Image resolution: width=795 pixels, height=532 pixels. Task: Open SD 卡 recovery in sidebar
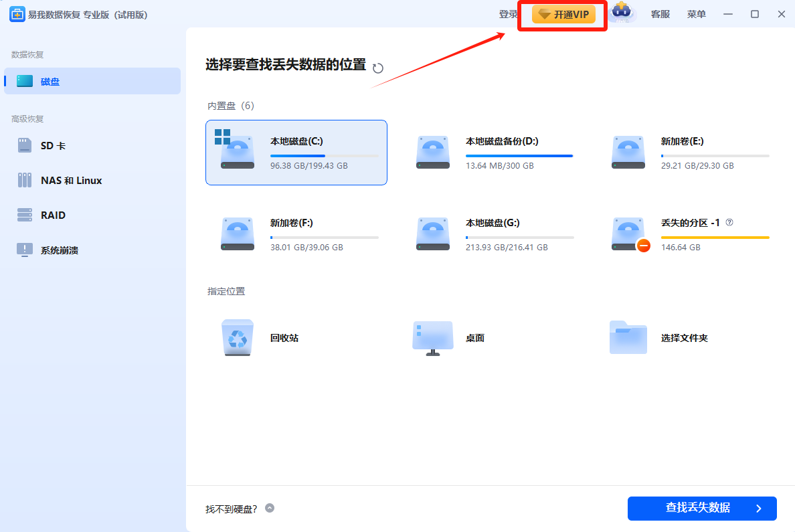[x=53, y=146]
